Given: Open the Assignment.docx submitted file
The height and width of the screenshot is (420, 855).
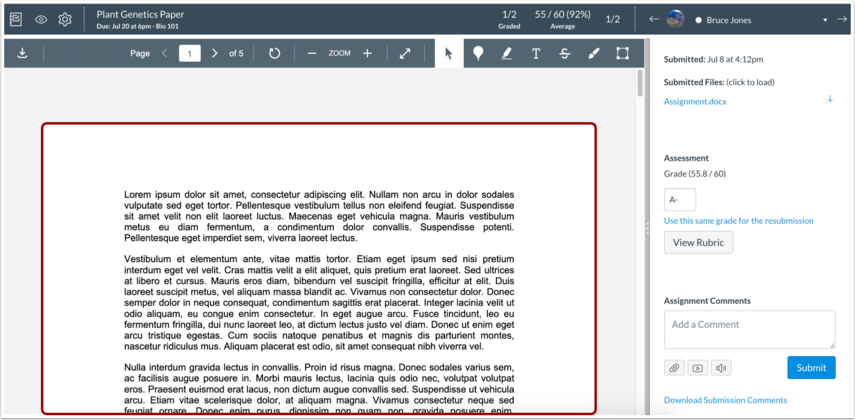Looking at the screenshot, I should pos(695,101).
